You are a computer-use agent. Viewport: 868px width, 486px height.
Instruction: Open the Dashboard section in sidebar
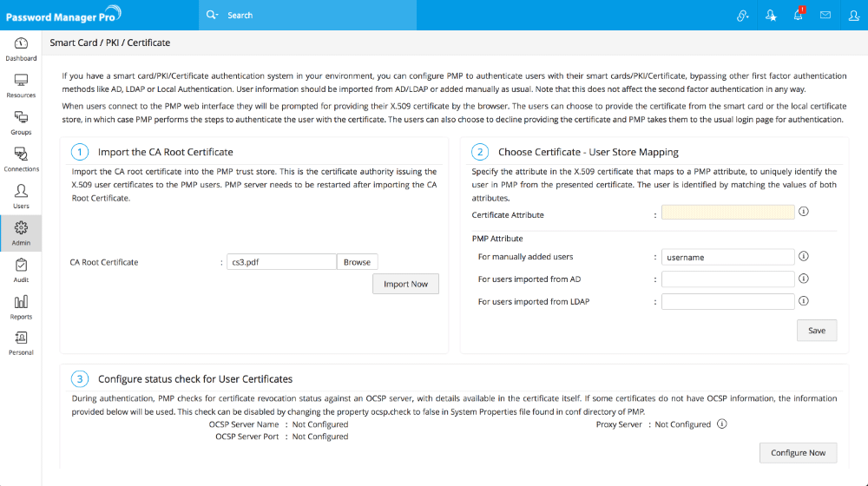click(x=21, y=49)
